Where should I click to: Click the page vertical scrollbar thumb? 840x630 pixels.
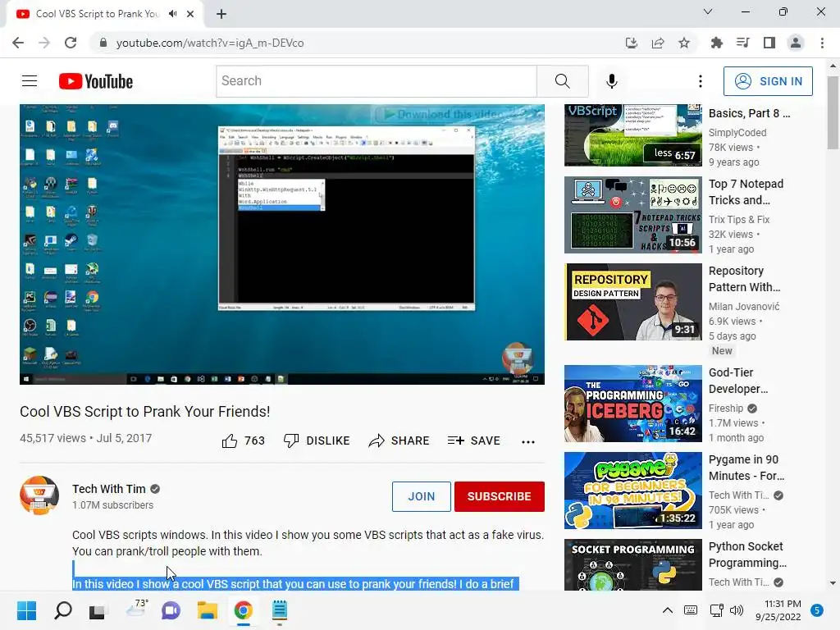click(833, 112)
